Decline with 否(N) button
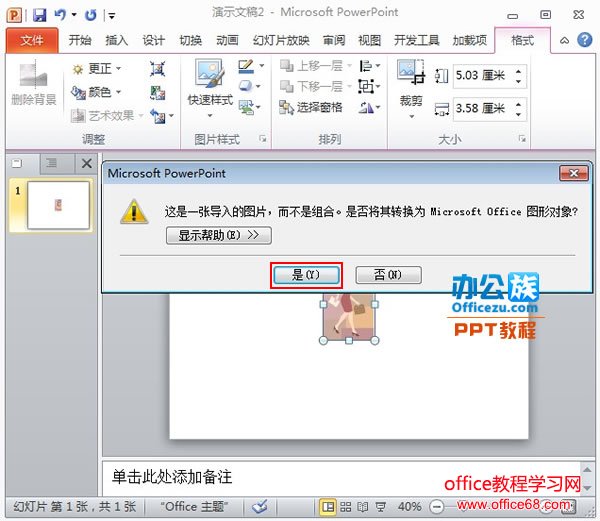The width and height of the screenshot is (600, 521). (x=388, y=275)
